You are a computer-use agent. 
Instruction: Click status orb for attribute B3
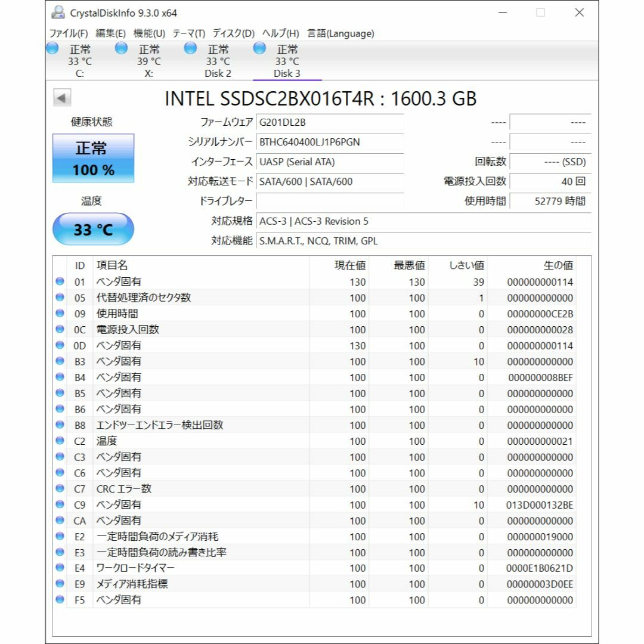point(60,361)
